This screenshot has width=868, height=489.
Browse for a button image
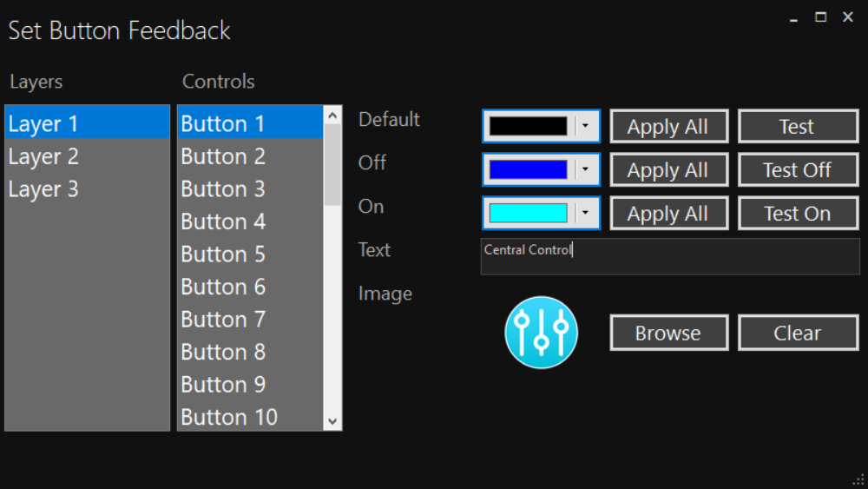(x=667, y=334)
